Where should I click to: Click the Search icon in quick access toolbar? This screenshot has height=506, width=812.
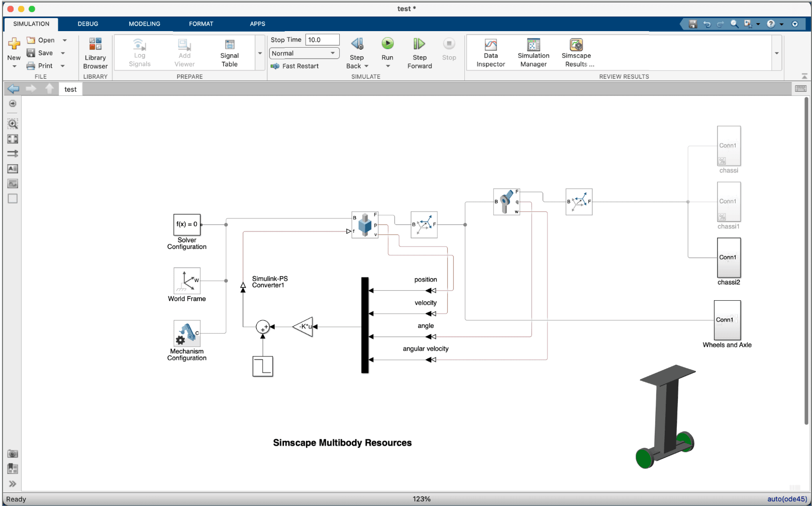click(x=734, y=24)
